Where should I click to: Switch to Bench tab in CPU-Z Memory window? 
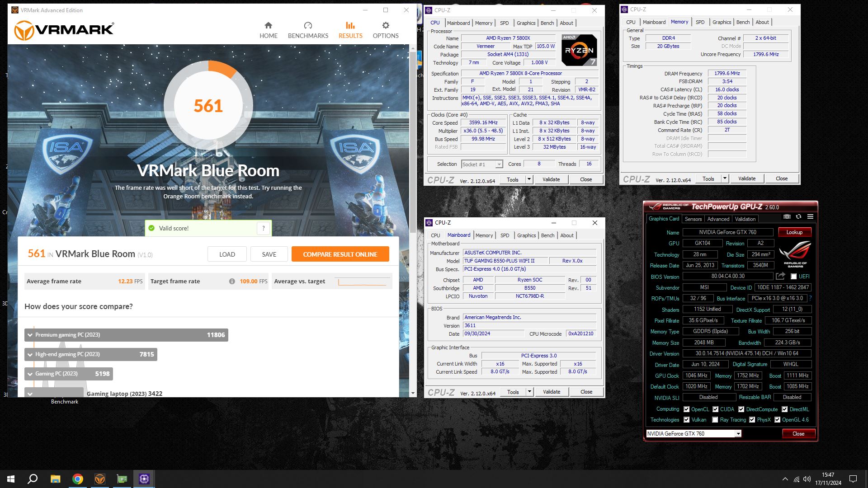coord(743,22)
